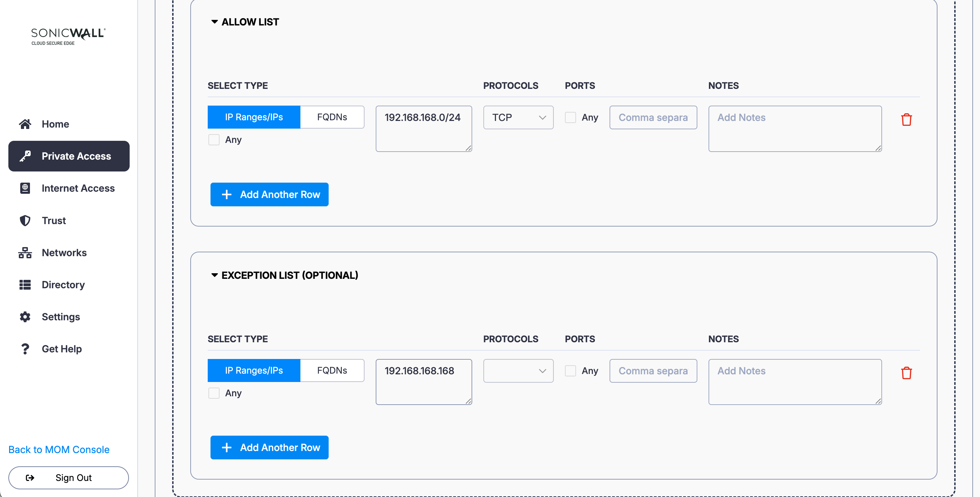Viewport: 980px width, 497px height.
Task: Open the TCP protocol dropdown
Action: [x=518, y=117]
